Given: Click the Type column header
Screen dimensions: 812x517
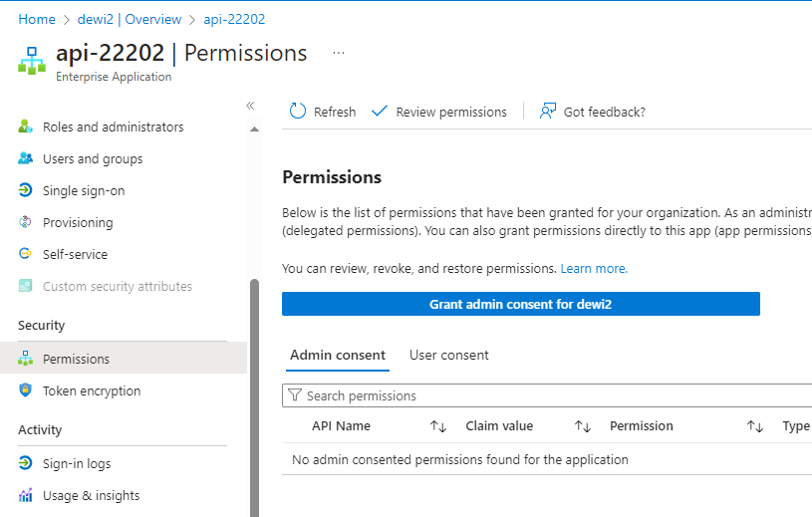Looking at the screenshot, I should tap(796, 426).
